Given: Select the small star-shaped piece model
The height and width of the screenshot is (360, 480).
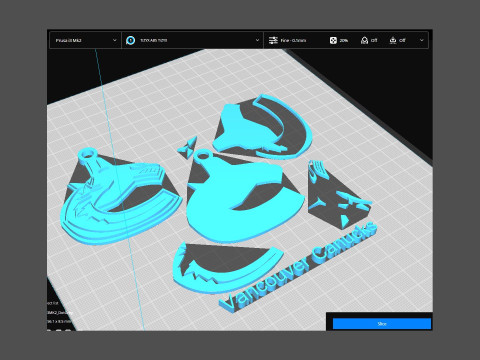Looking at the screenshot, I should click(188, 147).
